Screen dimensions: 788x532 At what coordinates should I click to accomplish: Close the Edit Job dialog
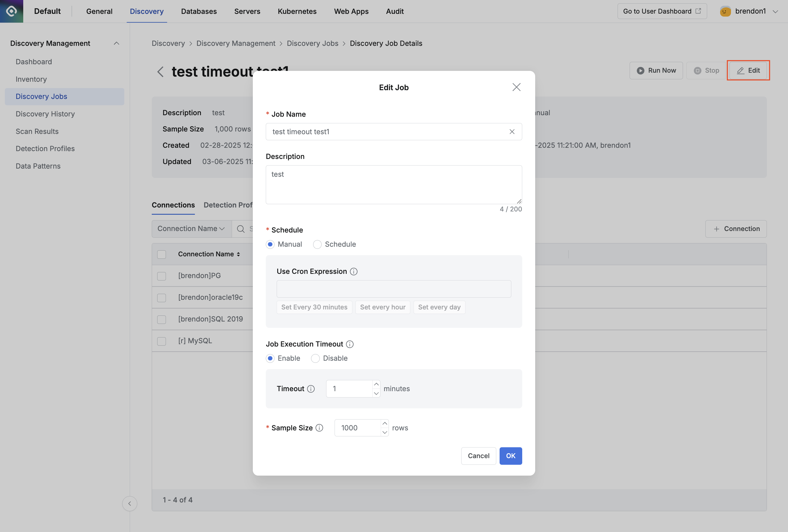(x=516, y=87)
